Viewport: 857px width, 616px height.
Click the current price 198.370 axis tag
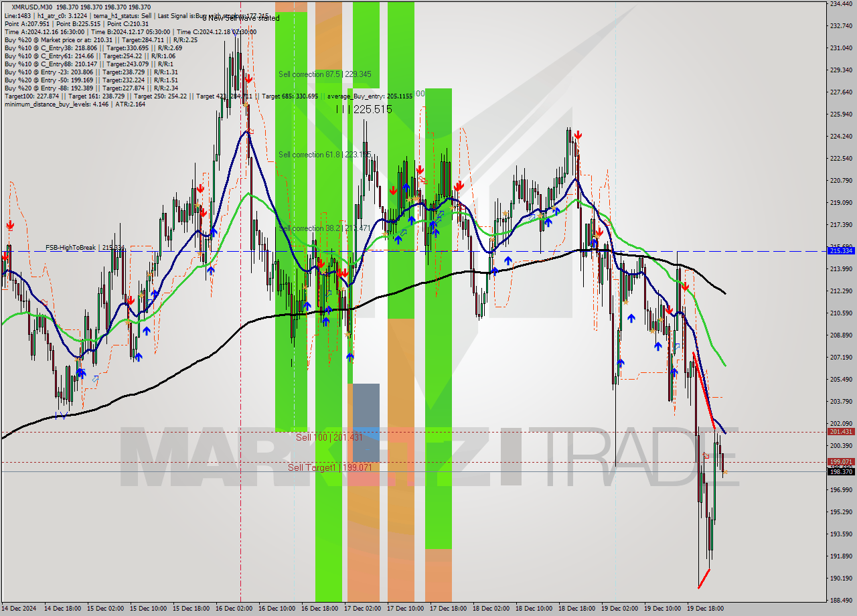pyautogui.click(x=841, y=471)
